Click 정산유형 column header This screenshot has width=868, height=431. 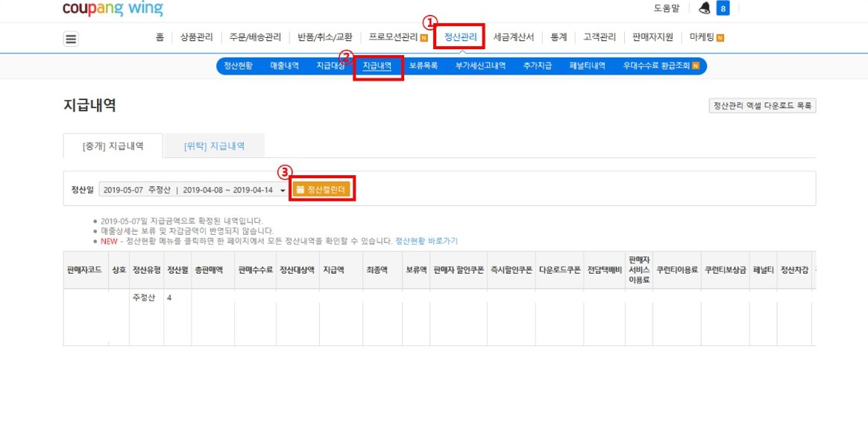pyautogui.click(x=147, y=270)
